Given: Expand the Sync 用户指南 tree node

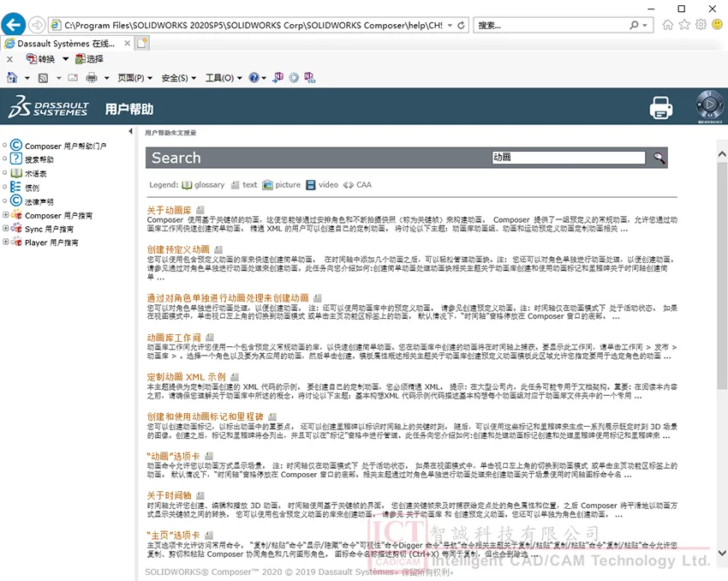Looking at the screenshot, I should [6, 229].
